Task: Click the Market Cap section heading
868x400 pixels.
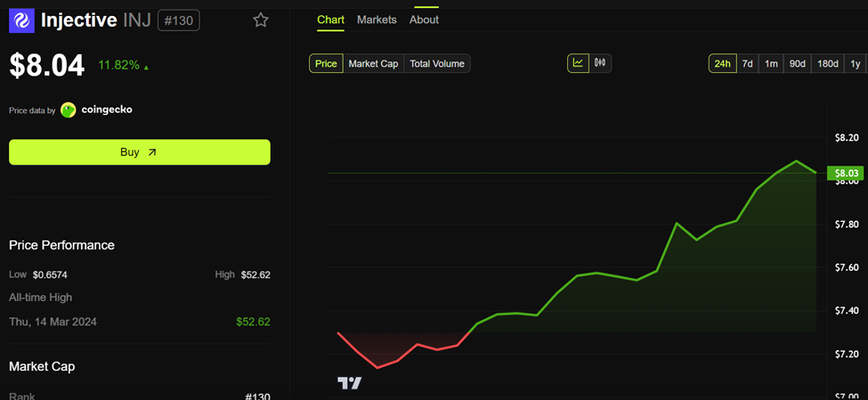Action: (42, 366)
